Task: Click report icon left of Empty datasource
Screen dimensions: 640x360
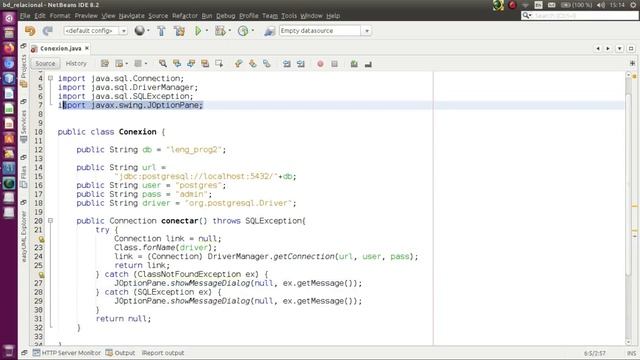Action: pos(269,31)
